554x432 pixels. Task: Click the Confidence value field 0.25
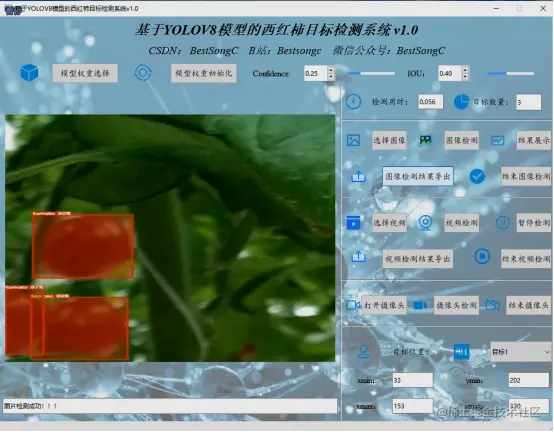[x=316, y=73]
